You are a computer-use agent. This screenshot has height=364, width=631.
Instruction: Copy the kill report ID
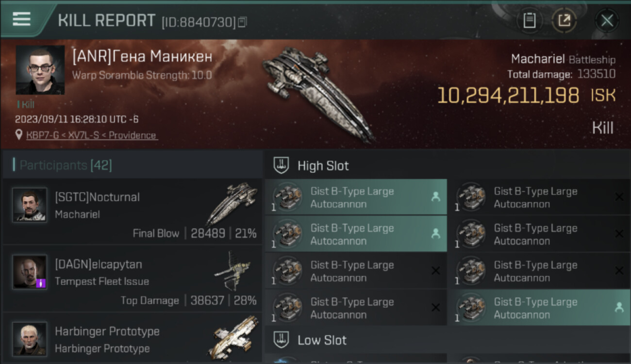242,22
